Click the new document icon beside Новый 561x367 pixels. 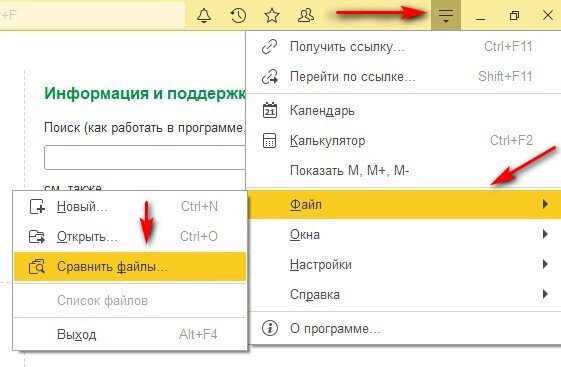37,206
